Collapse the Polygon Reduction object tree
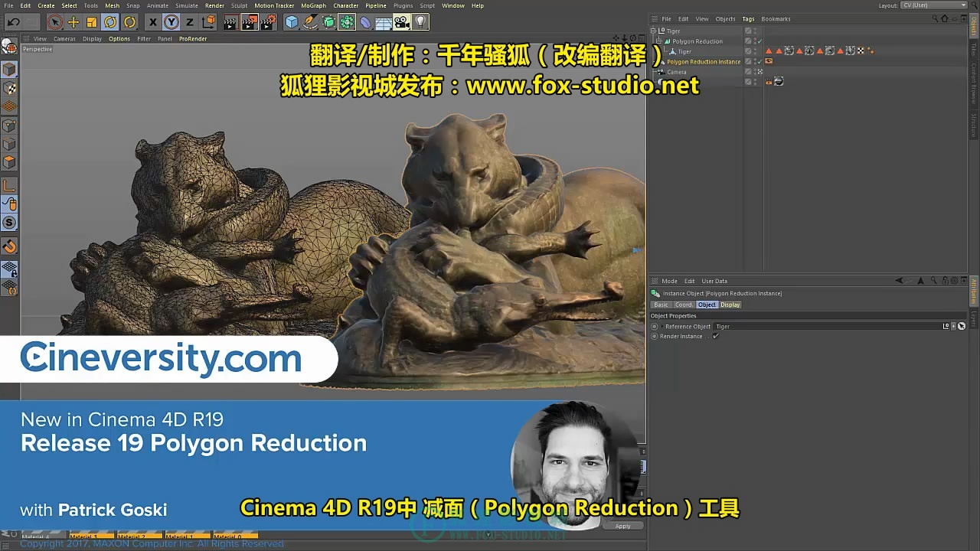This screenshot has width=980, height=551. (658, 41)
